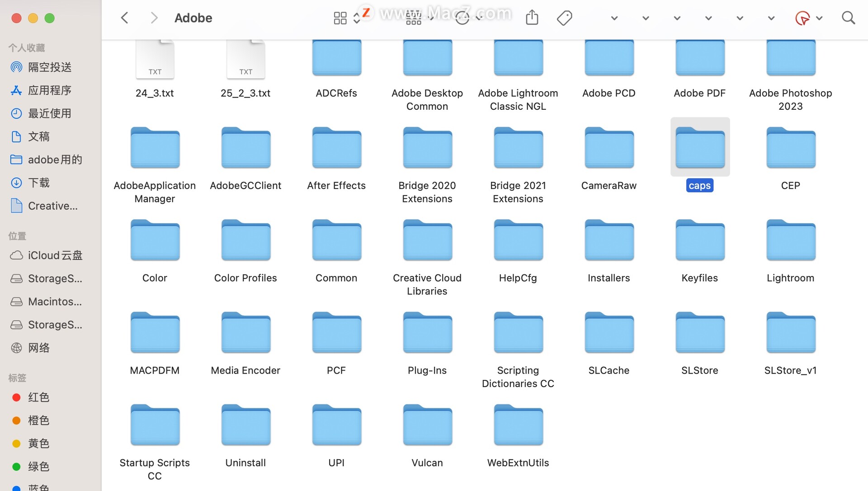Select Macintos... disk in sidebar
Screen dimensions: 868x491
click(55, 301)
